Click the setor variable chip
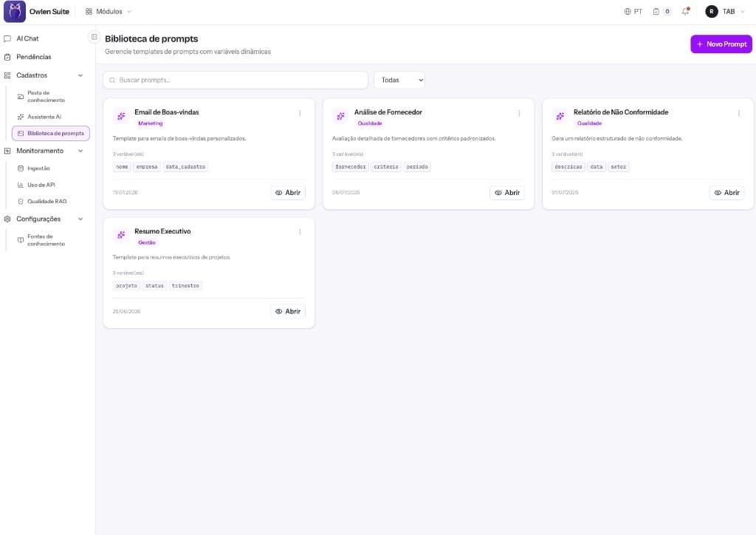 click(x=619, y=167)
